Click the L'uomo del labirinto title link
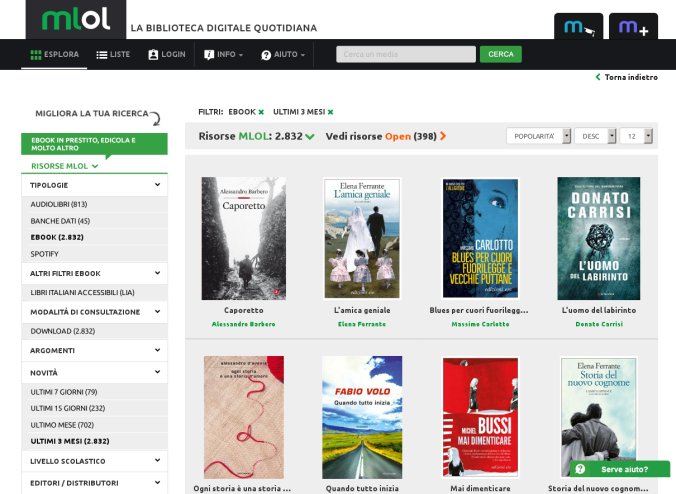 [x=599, y=310]
